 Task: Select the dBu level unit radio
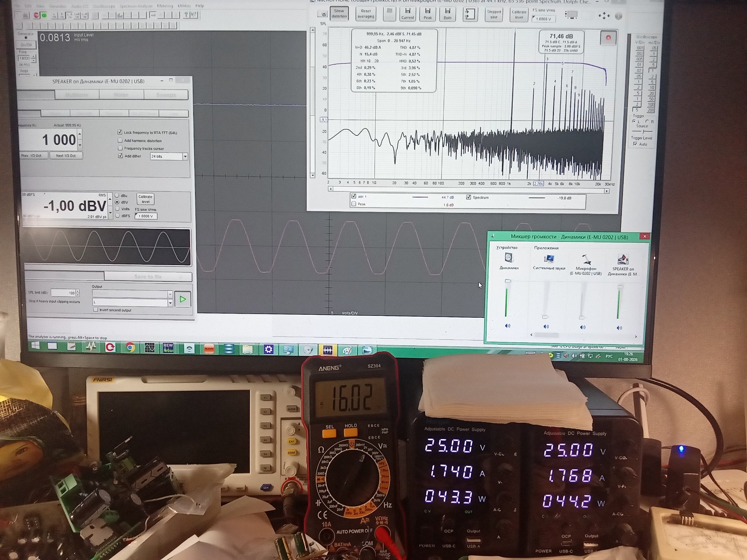click(x=117, y=195)
